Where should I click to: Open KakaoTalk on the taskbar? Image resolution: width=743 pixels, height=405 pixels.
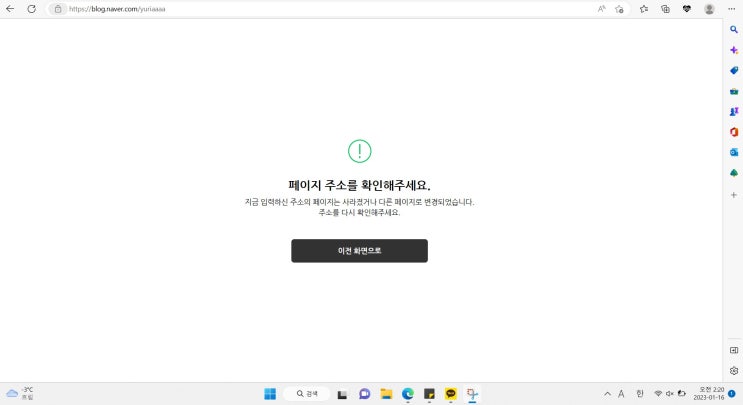(451, 394)
